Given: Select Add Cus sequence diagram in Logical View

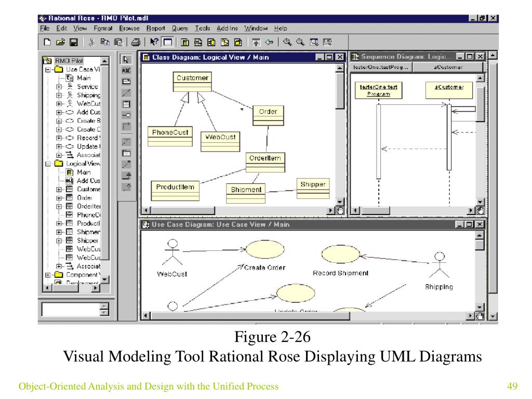Looking at the screenshot, I should (88, 181).
